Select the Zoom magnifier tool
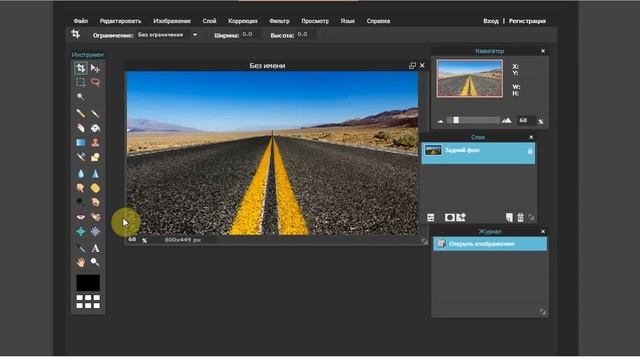This screenshot has height=360, width=640. (95, 262)
